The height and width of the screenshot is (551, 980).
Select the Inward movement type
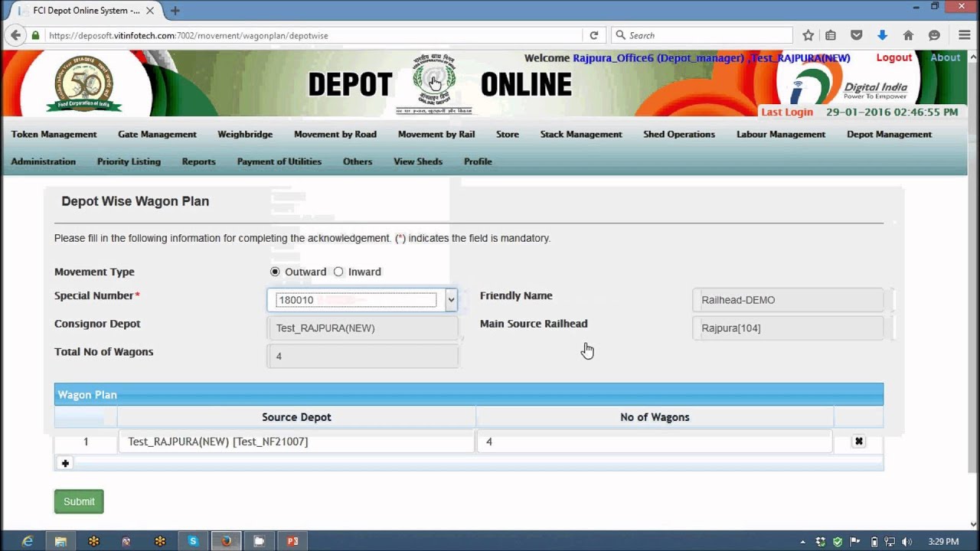point(338,272)
